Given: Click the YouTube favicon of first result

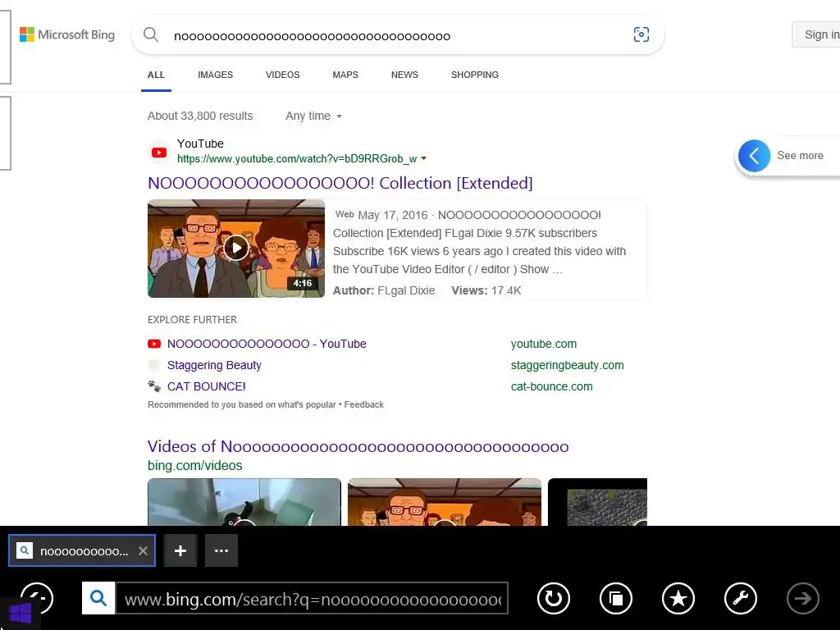Looking at the screenshot, I should click(x=159, y=153).
